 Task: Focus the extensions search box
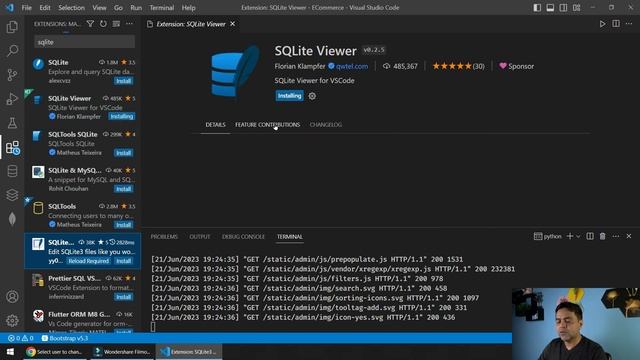pyautogui.click(x=84, y=42)
